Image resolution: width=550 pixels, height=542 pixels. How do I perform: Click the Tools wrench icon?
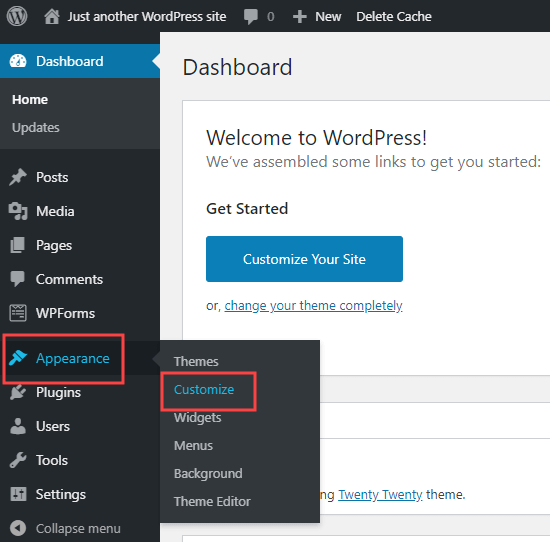tap(18, 460)
